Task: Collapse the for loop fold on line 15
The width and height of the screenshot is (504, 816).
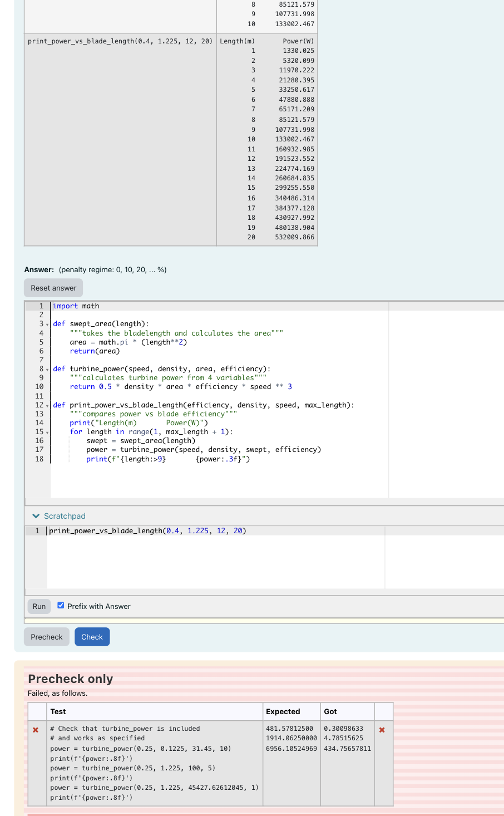Action: 47,432
